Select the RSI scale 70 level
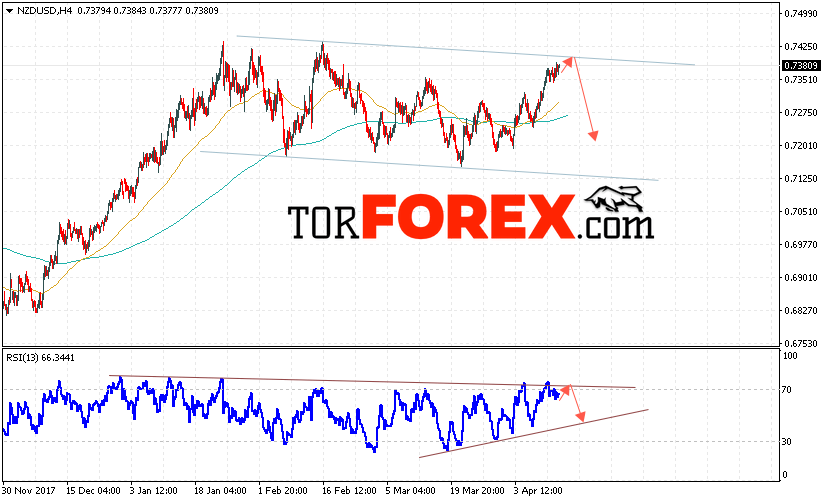Screen dimensions: 822x502 [x=787, y=389]
